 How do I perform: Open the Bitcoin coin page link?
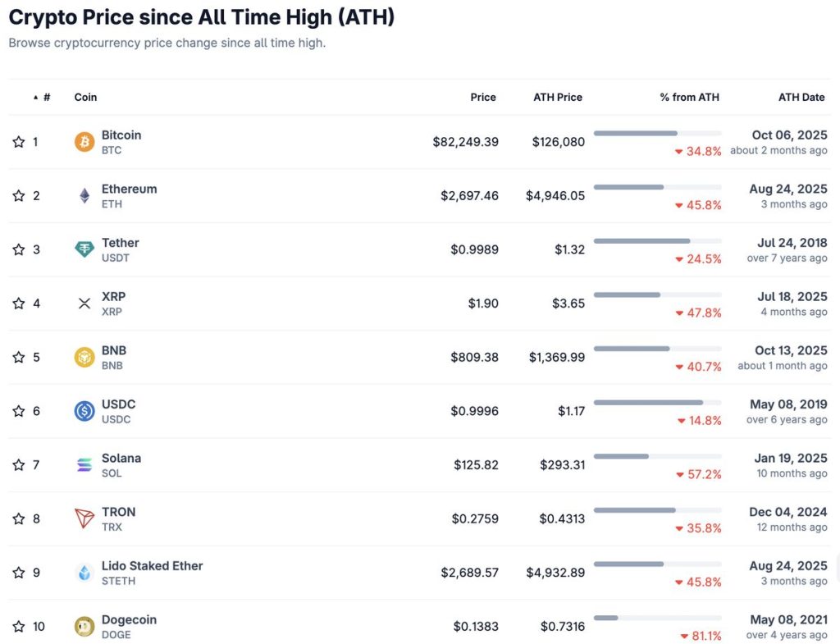click(x=121, y=135)
